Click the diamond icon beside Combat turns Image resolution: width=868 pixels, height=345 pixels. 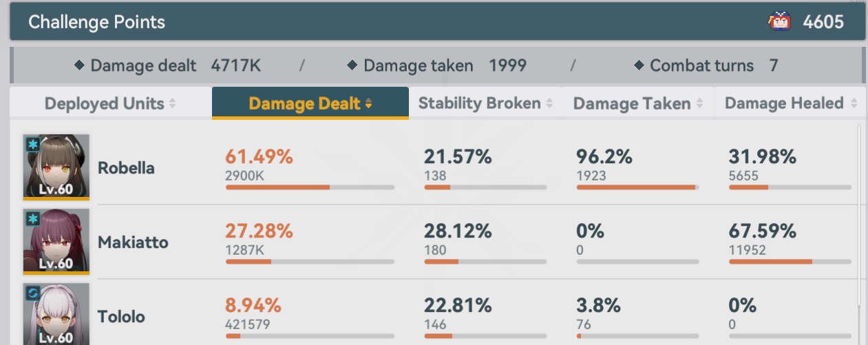[639, 65]
